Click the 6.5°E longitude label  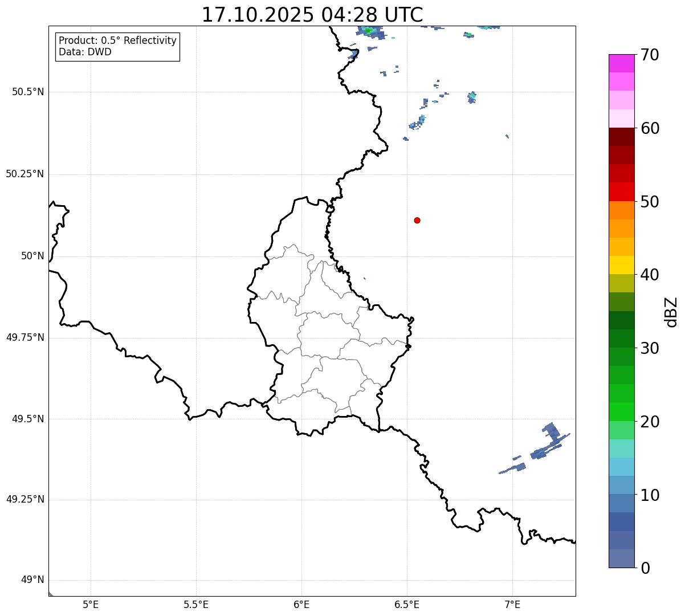(407, 604)
